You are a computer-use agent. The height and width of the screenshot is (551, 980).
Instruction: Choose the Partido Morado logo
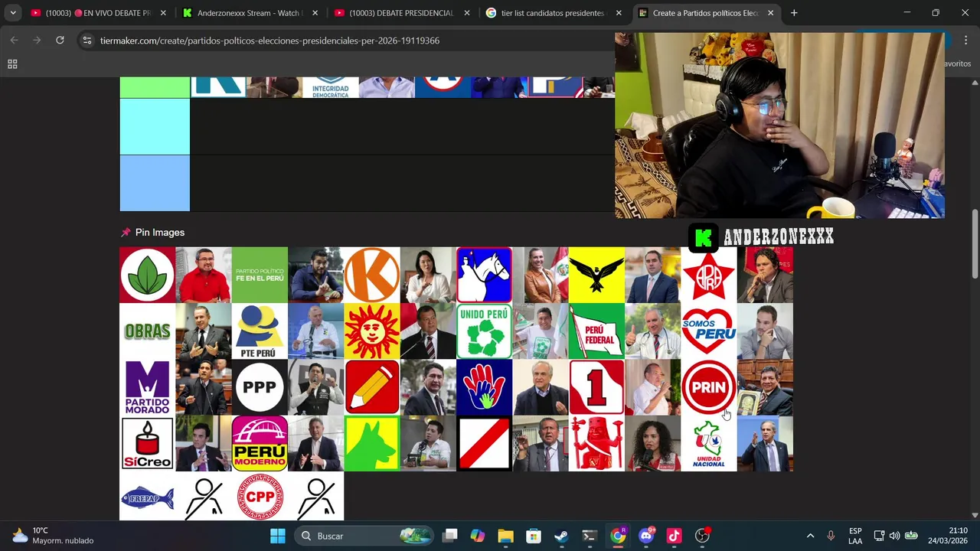[x=147, y=387]
